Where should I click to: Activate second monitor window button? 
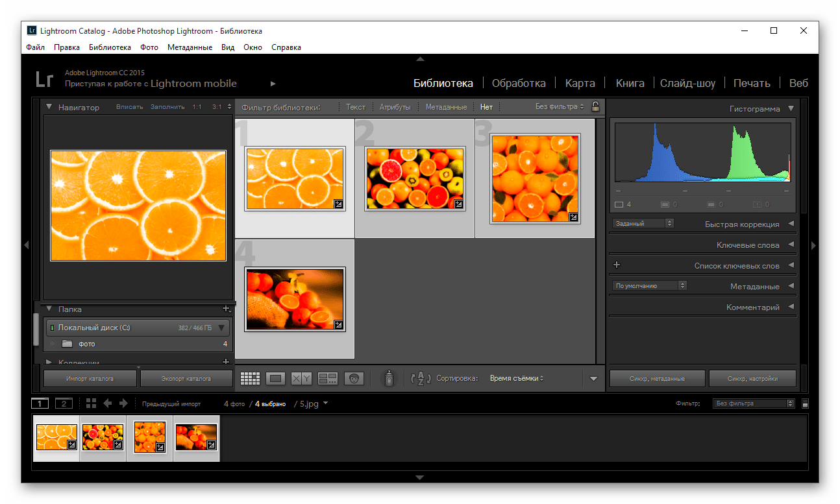63,403
